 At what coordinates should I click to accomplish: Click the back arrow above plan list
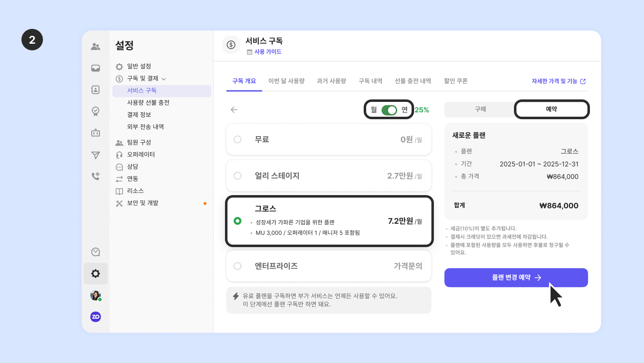pos(234,110)
